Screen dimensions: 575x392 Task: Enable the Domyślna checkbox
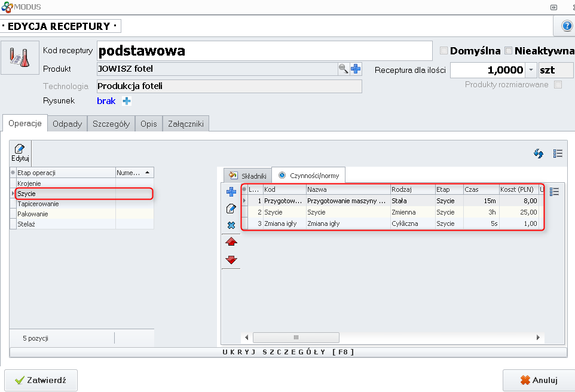(x=444, y=51)
